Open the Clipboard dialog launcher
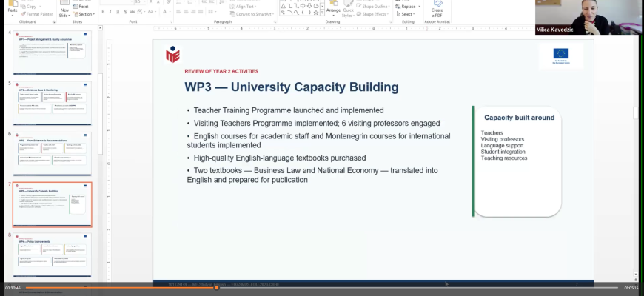Screen dimensions: 644x296 pyautogui.click(x=54, y=21)
